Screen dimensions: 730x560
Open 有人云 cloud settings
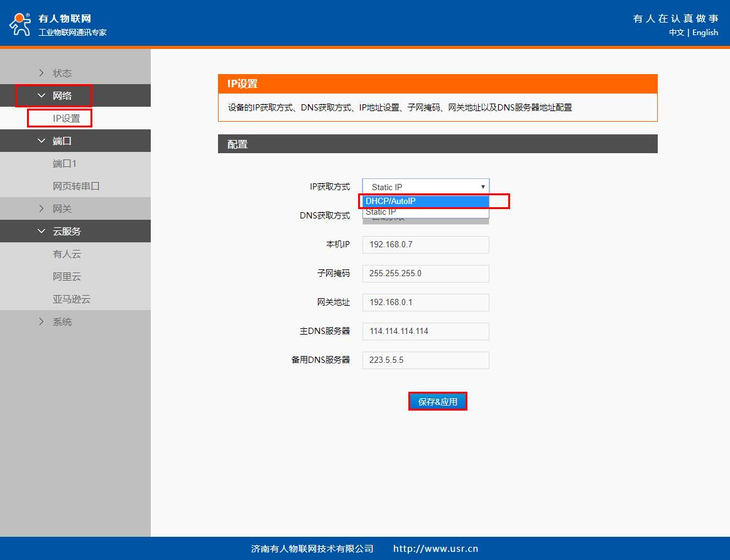[67, 254]
